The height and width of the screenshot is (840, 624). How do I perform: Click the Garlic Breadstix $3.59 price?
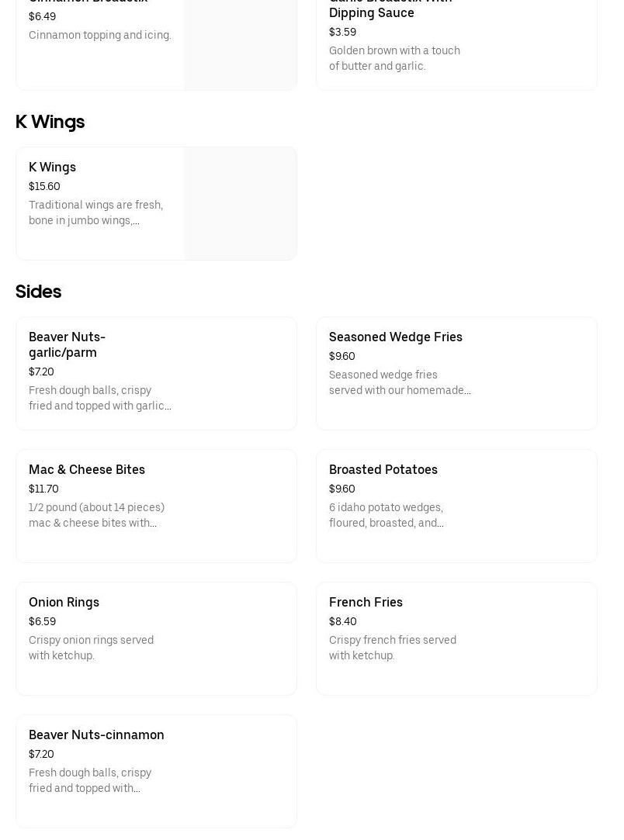pyautogui.click(x=342, y=32)
